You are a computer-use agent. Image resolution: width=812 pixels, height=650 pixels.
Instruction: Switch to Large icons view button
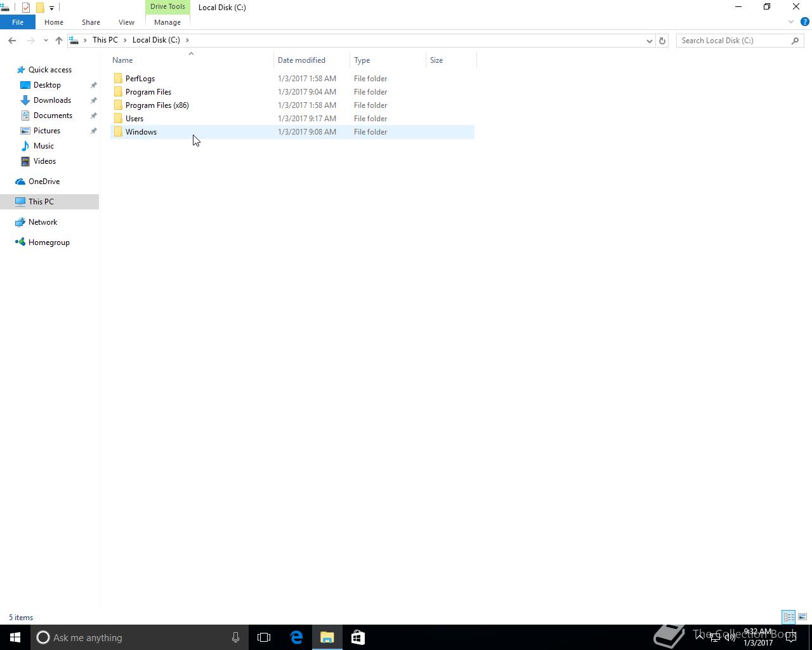tap(802, 617)
